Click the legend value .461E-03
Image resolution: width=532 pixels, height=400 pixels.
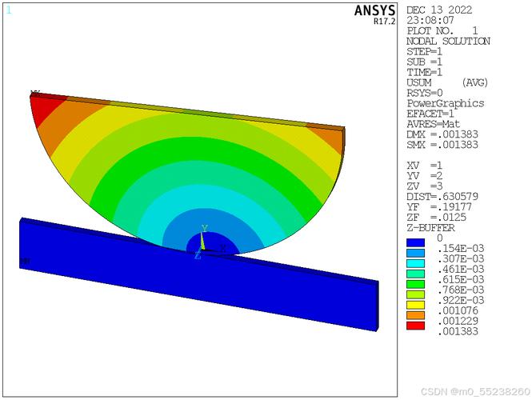461,270
